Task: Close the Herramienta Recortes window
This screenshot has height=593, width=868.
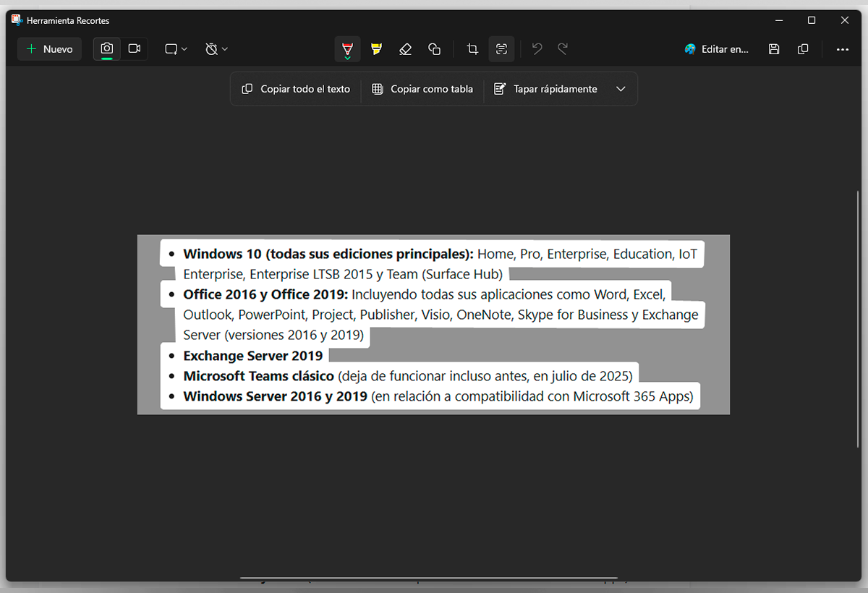Action: point(845,20)
